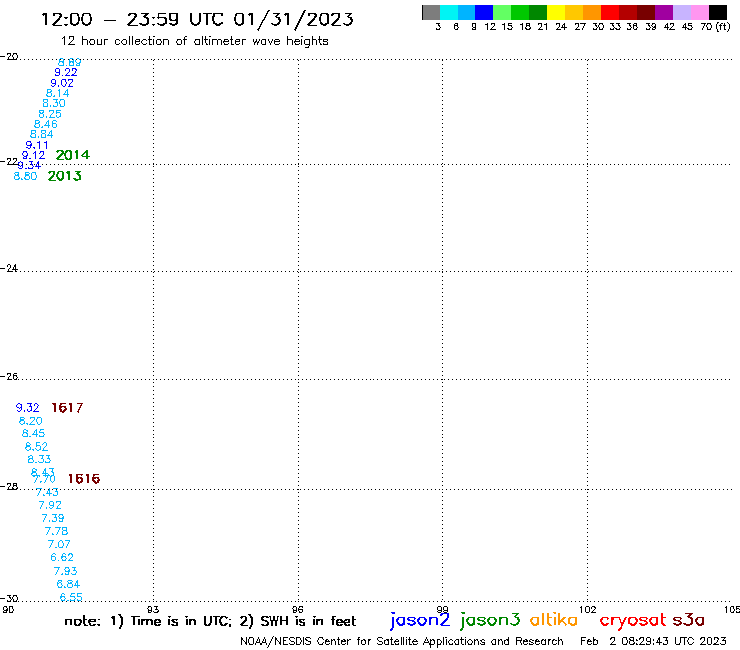
Task: Click the wave height value 8.45
Action: click(34, 433)
